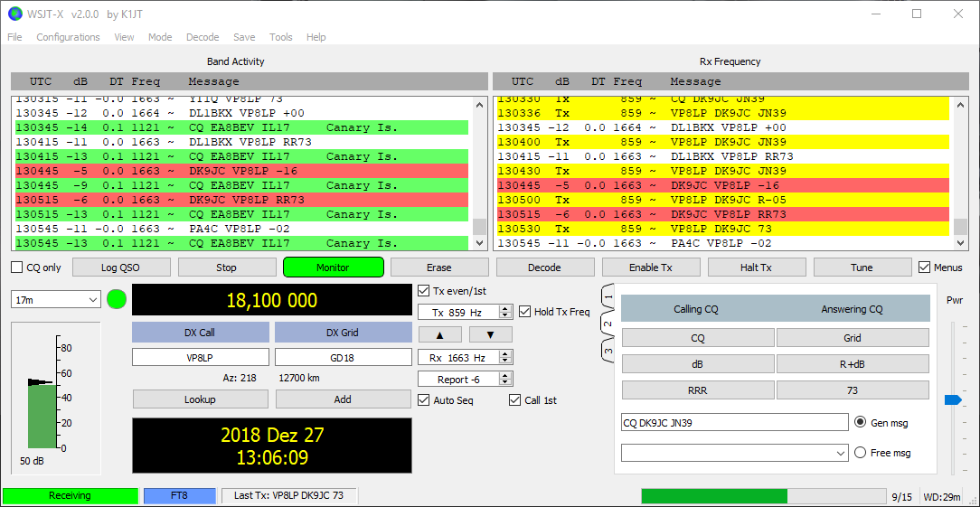
Task: Open the View menu
Action: (x=125, y=37)
